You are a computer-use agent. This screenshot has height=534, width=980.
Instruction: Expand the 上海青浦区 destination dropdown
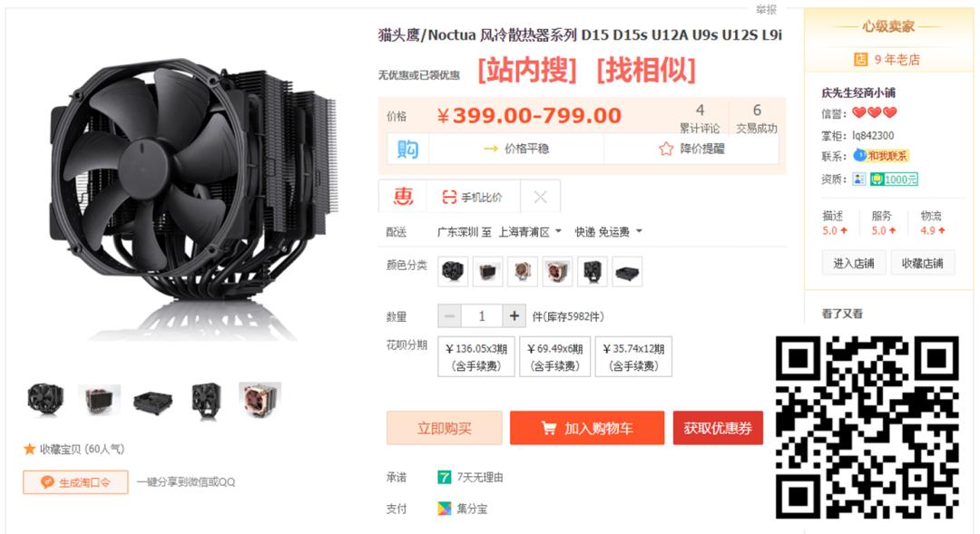pyautogui.click(x=529, y=232)
